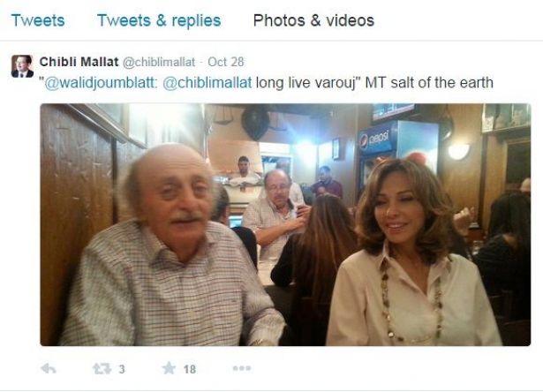Open the Tweets & replies tab
Image resolution: width=543 pixels, height=392 pixels.
tap(159, 20)
